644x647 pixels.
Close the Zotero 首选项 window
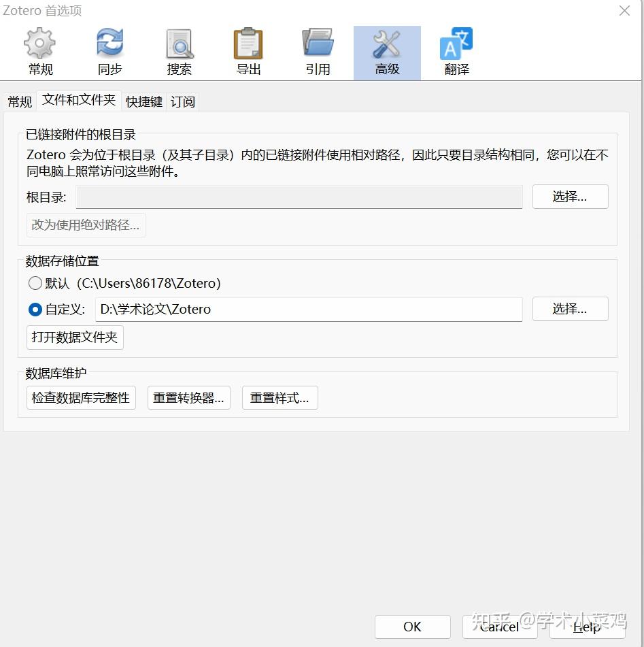pos(624,10)
